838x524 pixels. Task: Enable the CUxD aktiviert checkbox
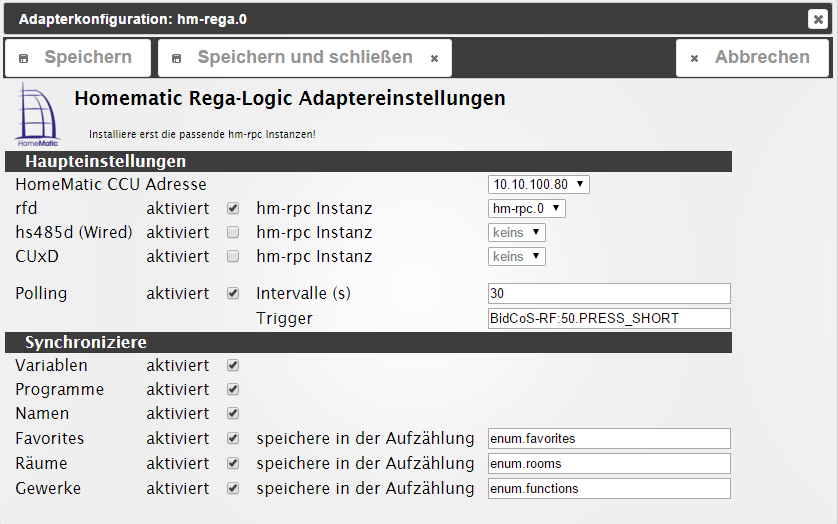pos(232,256)
